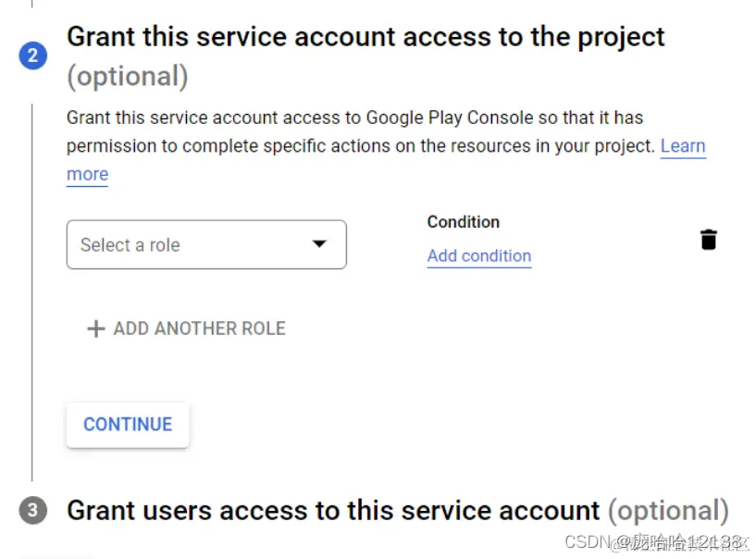Select the step 2 Grant service account access heading

[366, 37]
